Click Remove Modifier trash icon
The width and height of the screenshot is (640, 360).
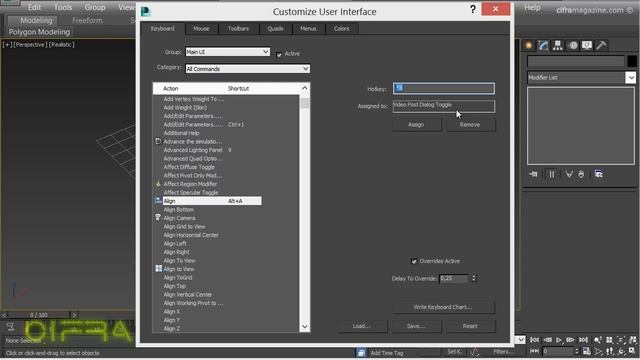[x=581, y=174]
